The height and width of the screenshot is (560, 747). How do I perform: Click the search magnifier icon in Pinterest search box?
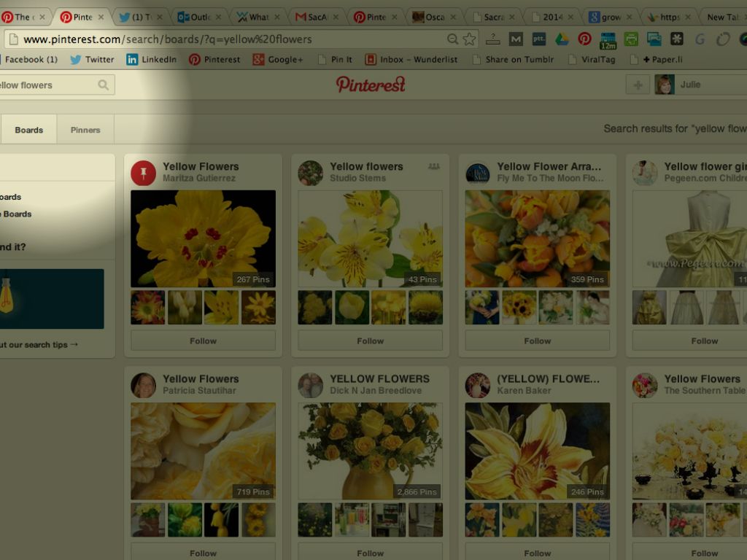pos(104,85)
